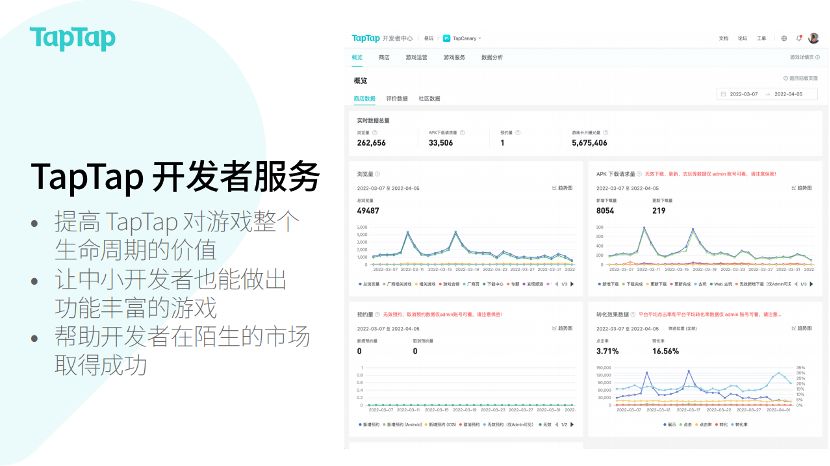Click info icon beside APK下载请求量 in 实时数据总量

462,132
